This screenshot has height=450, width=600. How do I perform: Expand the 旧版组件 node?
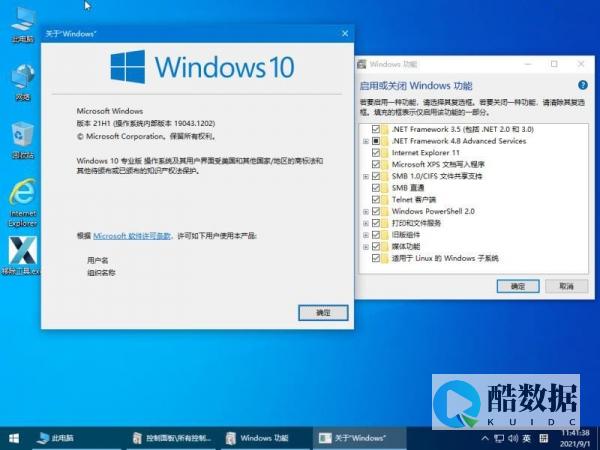(366, 235)
